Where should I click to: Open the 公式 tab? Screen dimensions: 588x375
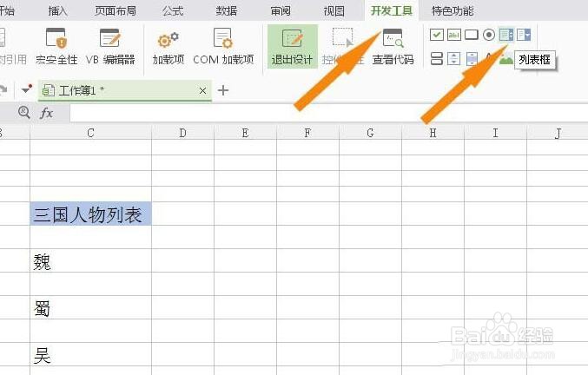click(173, 11)
